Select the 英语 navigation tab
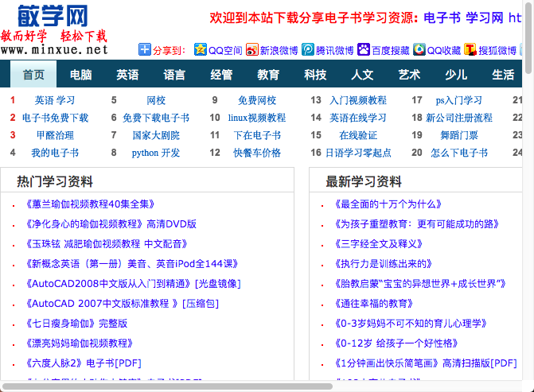534x392 pixels. point(127,75)
